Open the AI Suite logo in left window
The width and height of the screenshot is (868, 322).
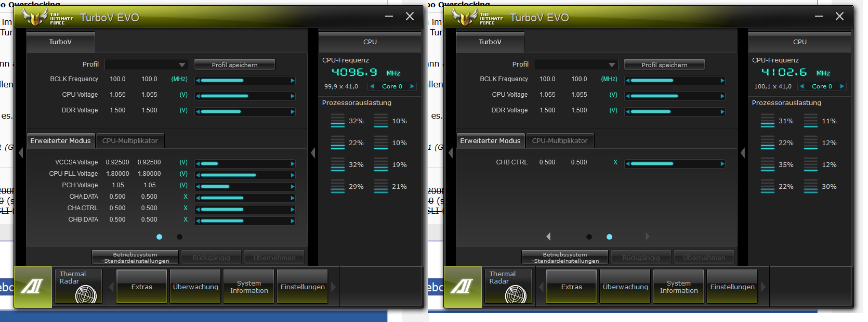[33, 287]
